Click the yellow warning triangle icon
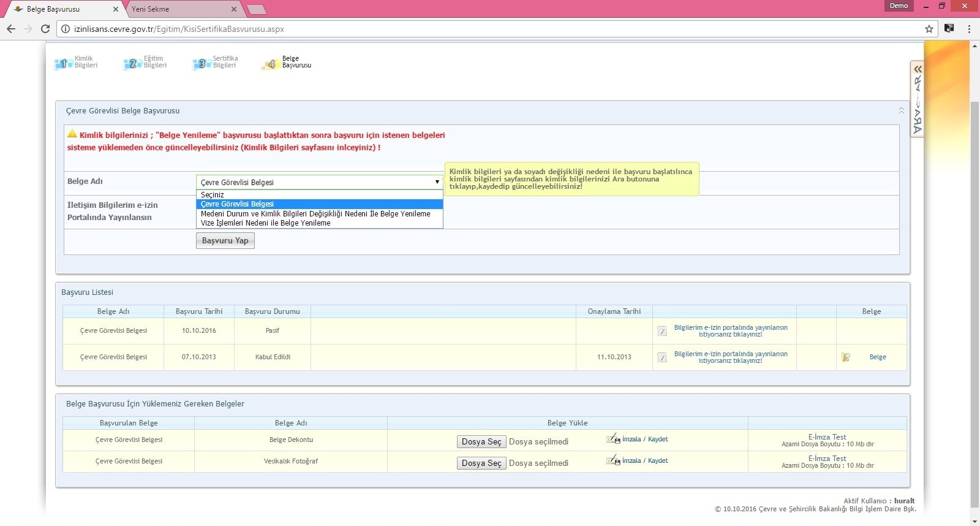The height and width of the screenshot is (526, 980). [72, 134]
